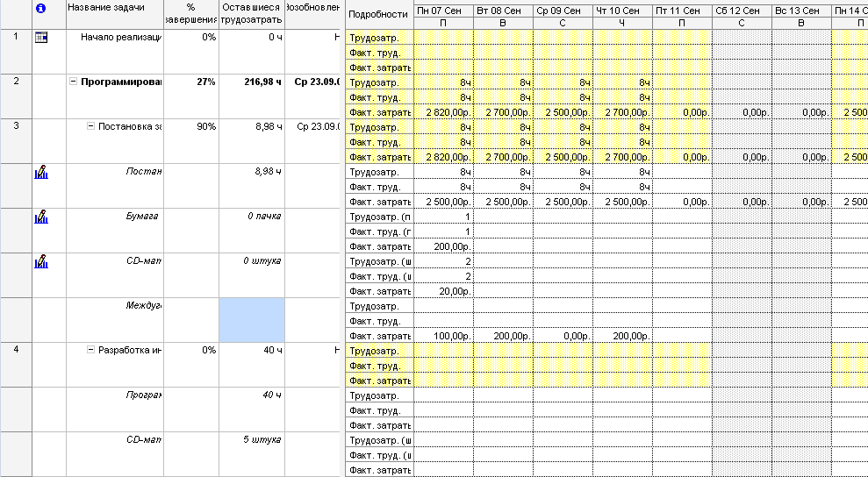Click the 100,00р. actual cost cell
Image resolution: width=868 pixels, height=477 pixels.
[x=443, y=336]
